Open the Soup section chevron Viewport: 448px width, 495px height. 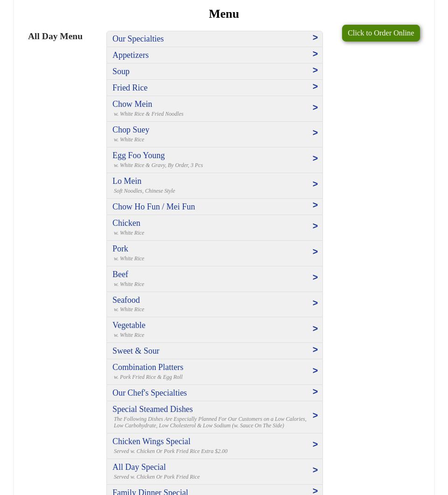click(315, 70)
